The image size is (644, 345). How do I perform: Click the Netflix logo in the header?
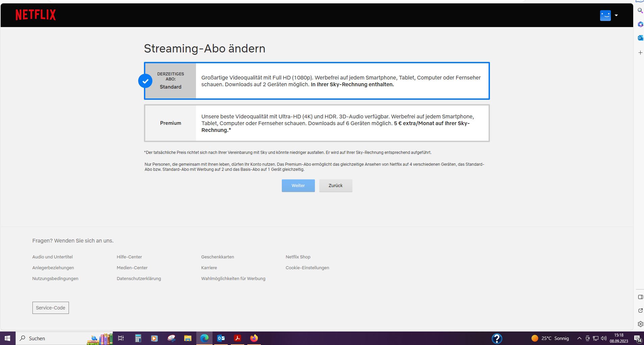35,15
